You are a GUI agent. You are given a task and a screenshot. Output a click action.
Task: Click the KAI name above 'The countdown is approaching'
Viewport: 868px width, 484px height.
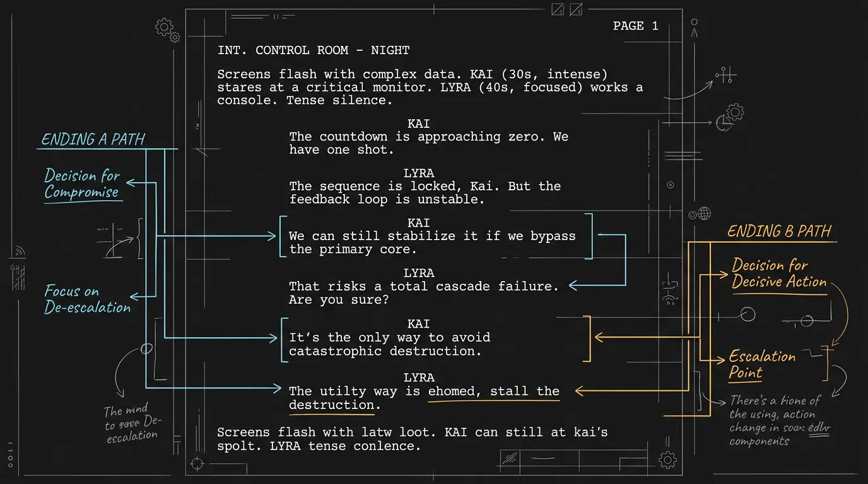pyautogui.click(x=419, y=124)
